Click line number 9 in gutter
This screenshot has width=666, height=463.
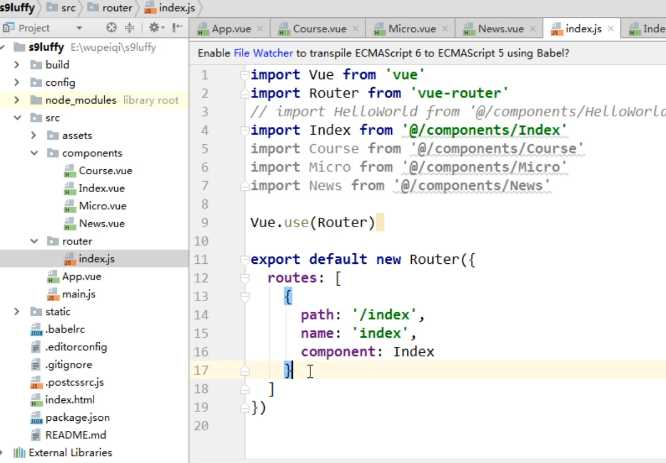(204, 223)
